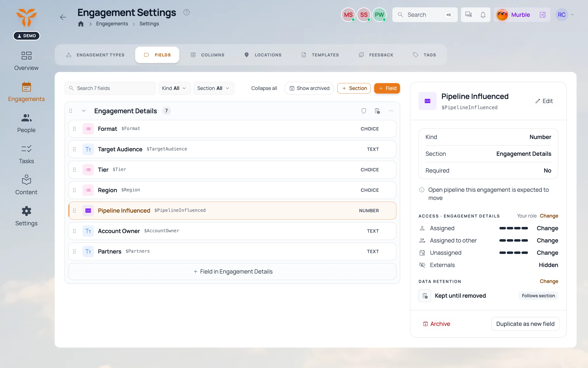
Task: Open the Content sidebar item
Action: [x=26, y=185]
